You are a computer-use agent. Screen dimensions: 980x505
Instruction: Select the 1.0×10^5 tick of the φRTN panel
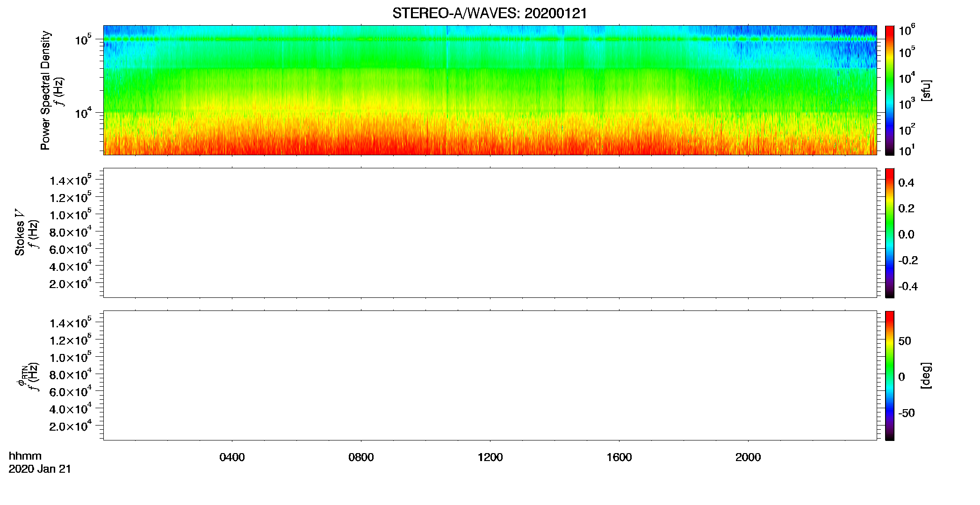point(71,357)
